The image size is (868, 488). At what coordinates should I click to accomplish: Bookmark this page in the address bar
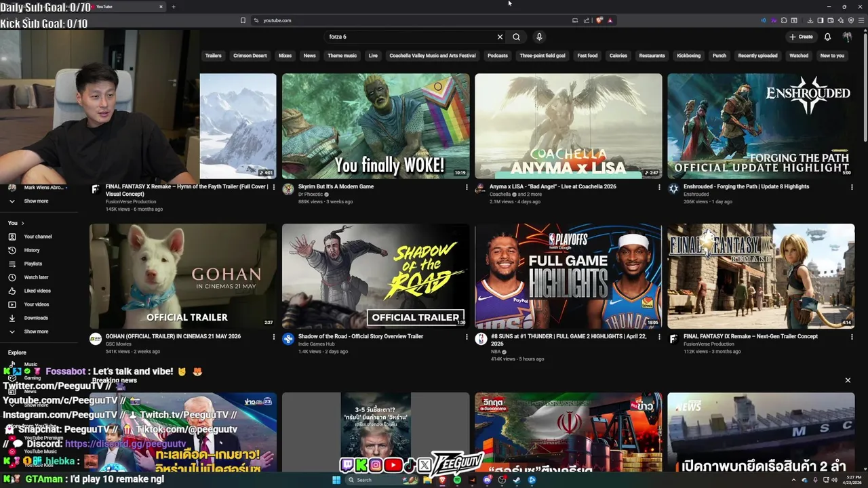coord(243,20)
